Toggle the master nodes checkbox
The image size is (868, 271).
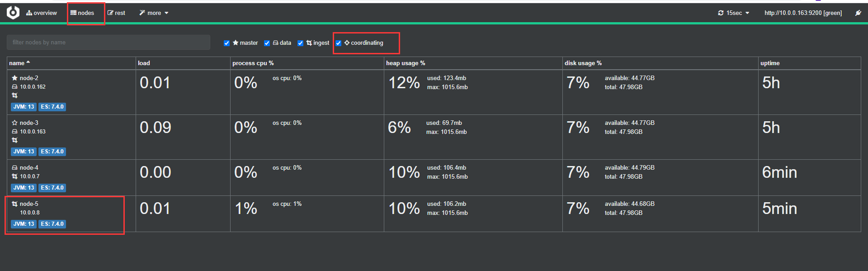pos(226,43)
